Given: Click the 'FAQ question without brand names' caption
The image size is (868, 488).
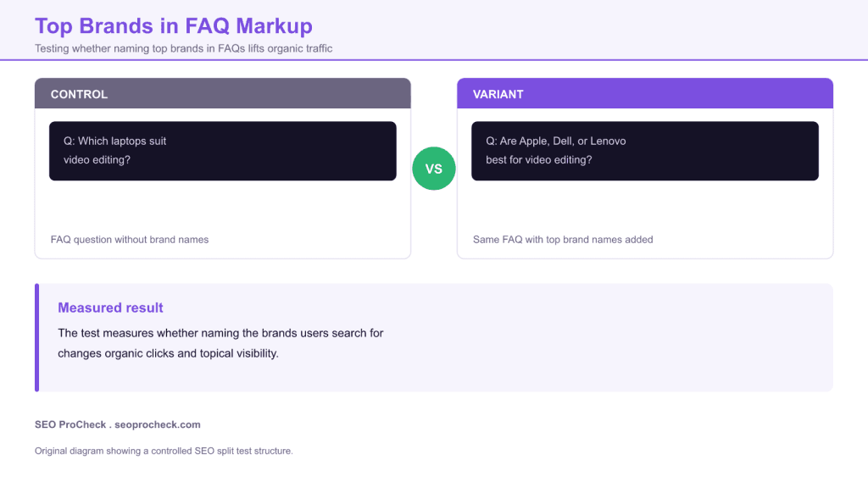Looking at the screenshot, I should coord(130,240).
